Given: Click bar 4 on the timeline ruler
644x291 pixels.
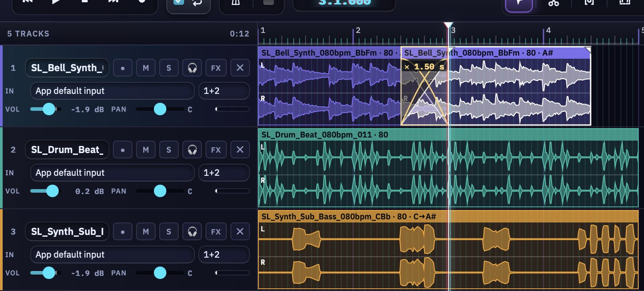Looking at the screenshot, I should point(548,30).
